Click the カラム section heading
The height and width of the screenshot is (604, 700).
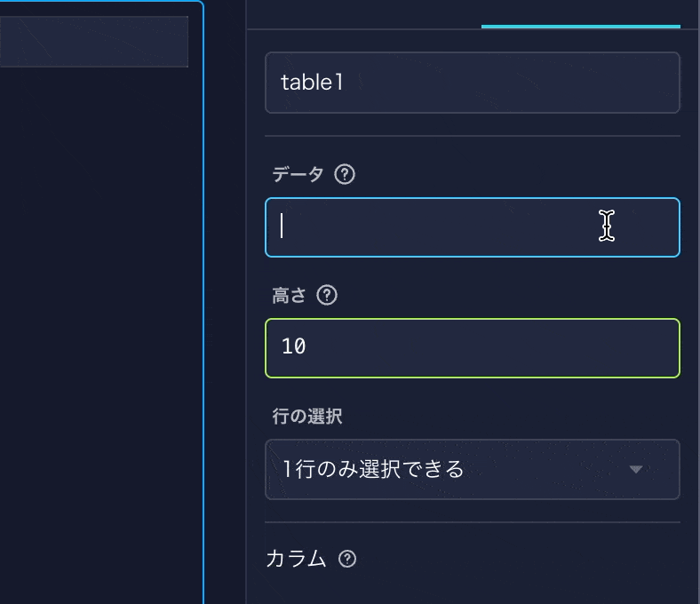[x=296, y=559]
